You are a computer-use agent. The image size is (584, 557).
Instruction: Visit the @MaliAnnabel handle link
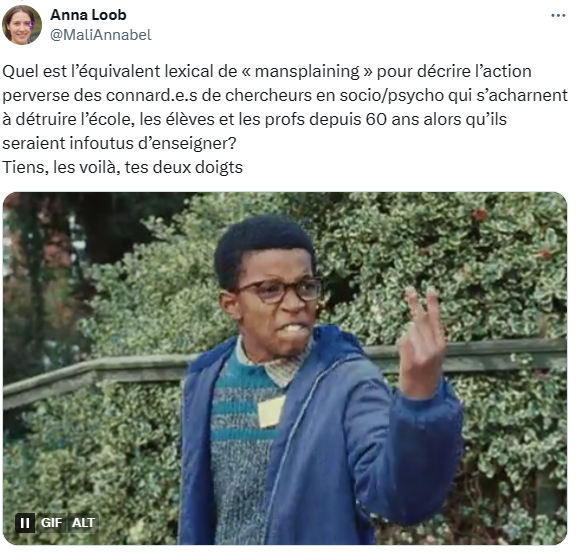coord(101,35)
